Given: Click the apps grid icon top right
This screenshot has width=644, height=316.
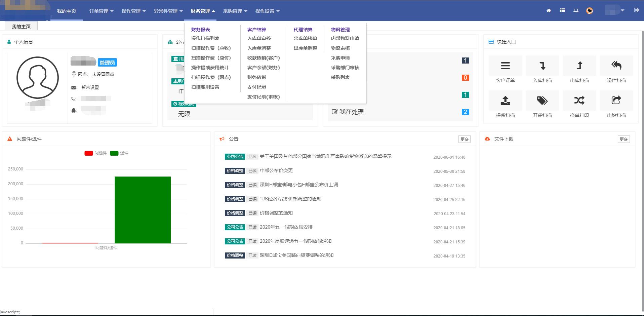Looking at the screenshot, I should point(562,10).
